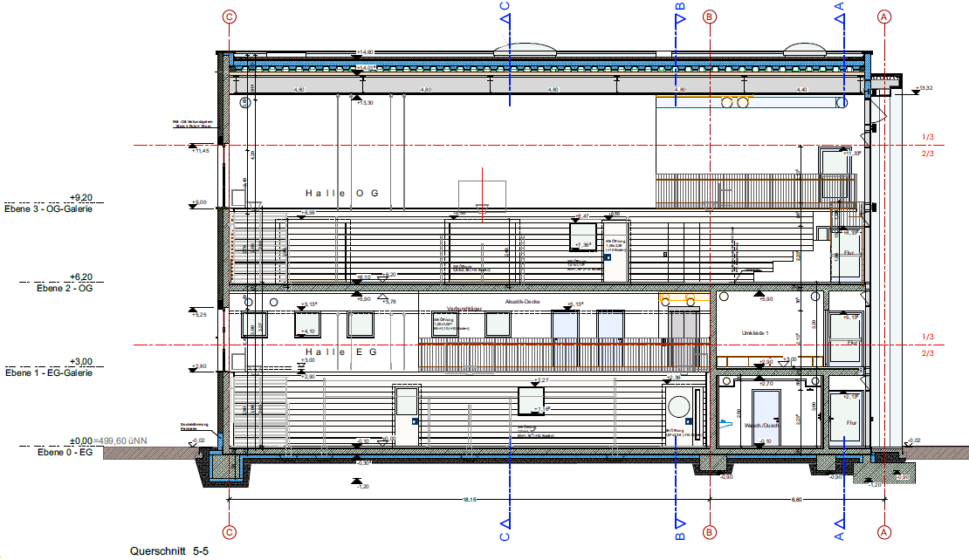The height and width of the screenshot is (560, 969).
Task: Click the bottom red grid bubble A
Action: [x=884, y=531]
